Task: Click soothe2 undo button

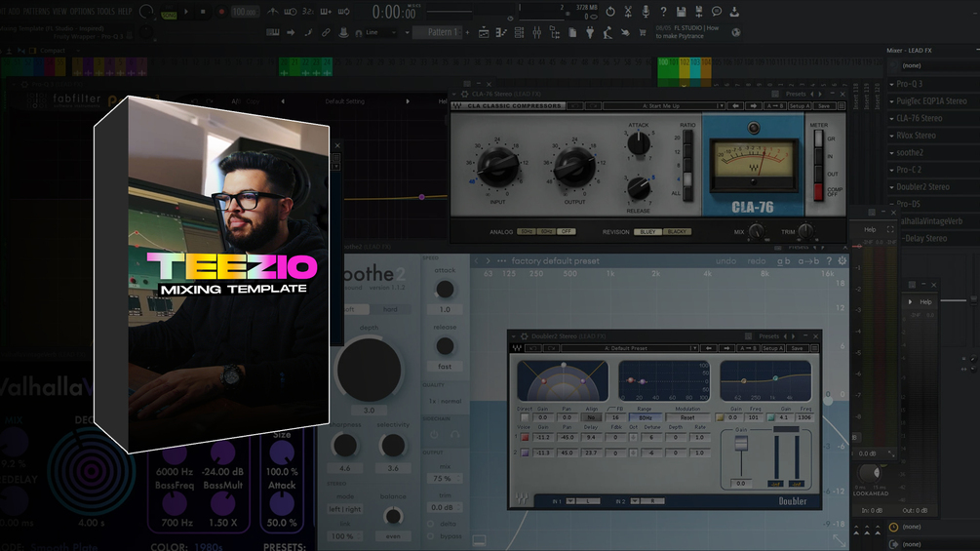Action: point(725,261)
